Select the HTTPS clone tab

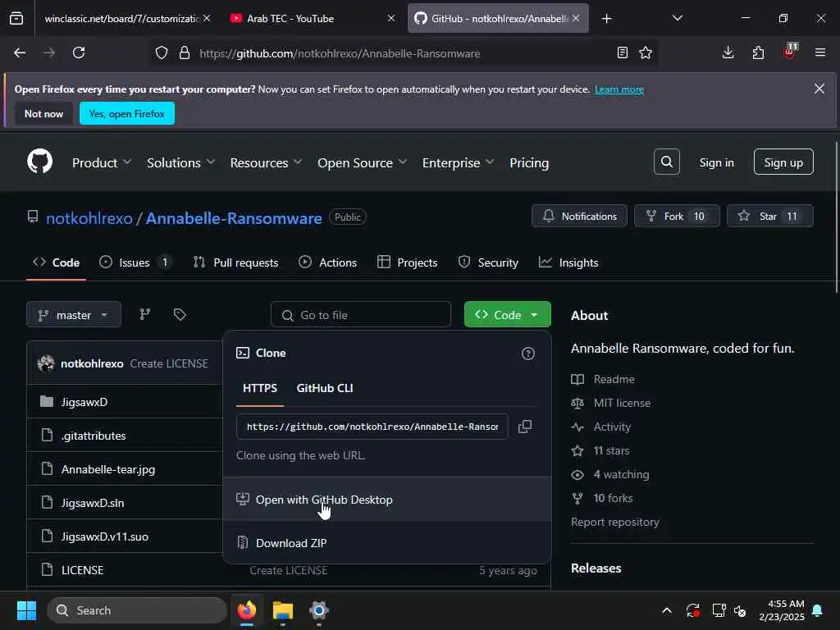coord(260,388)
